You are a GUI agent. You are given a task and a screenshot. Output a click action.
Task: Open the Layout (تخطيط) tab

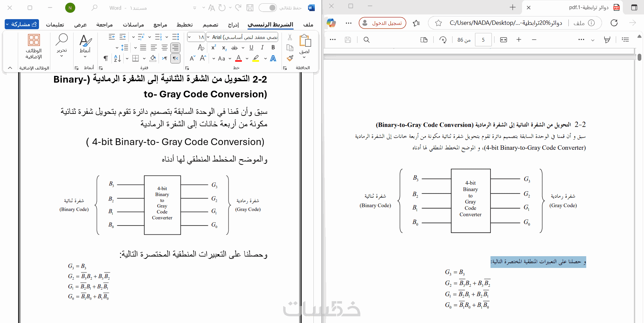click(185, 25)
